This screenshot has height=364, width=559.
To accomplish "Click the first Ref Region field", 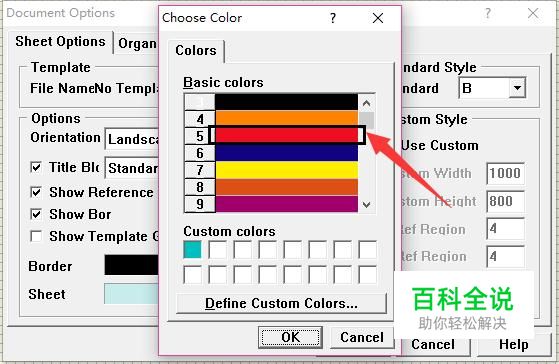I will (x=505, y=229).
